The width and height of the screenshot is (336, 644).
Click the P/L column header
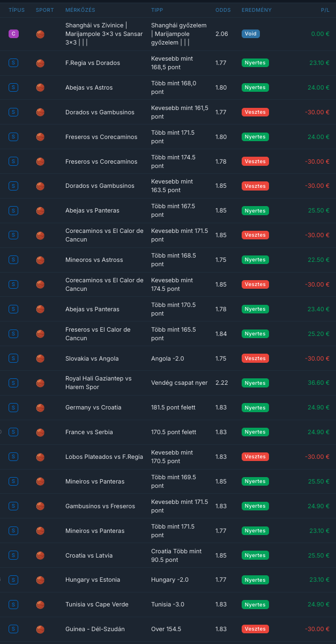coord(325,10)
